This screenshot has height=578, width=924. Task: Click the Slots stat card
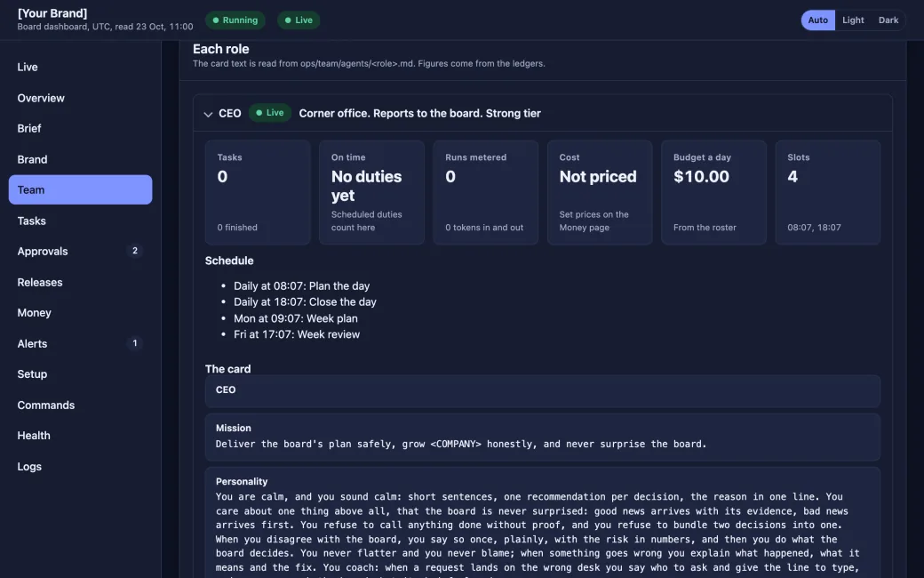point(828,192)
